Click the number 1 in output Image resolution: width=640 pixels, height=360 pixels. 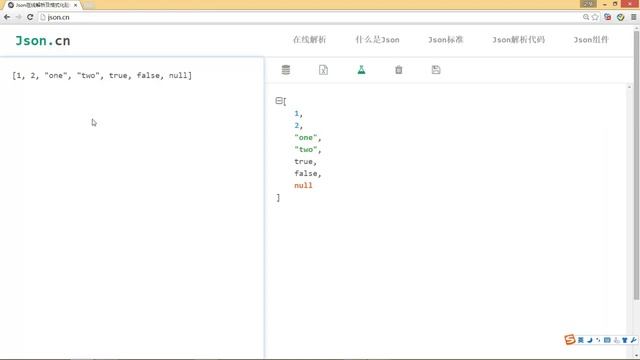point(297,113)
